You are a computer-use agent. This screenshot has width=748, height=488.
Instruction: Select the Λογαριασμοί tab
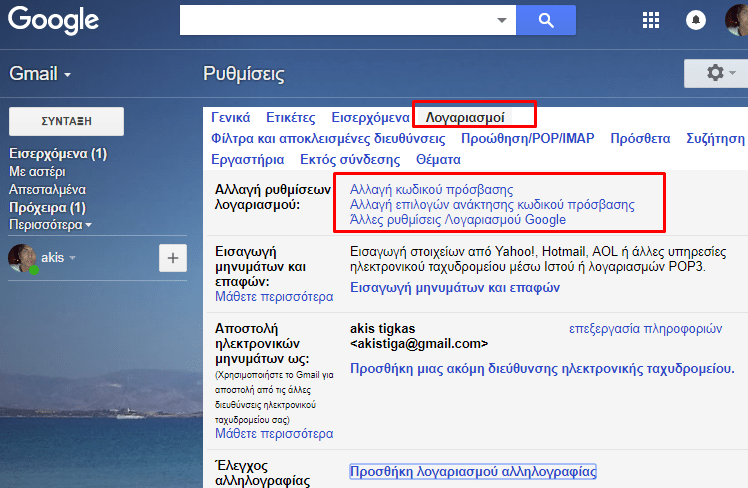[465, 117]
